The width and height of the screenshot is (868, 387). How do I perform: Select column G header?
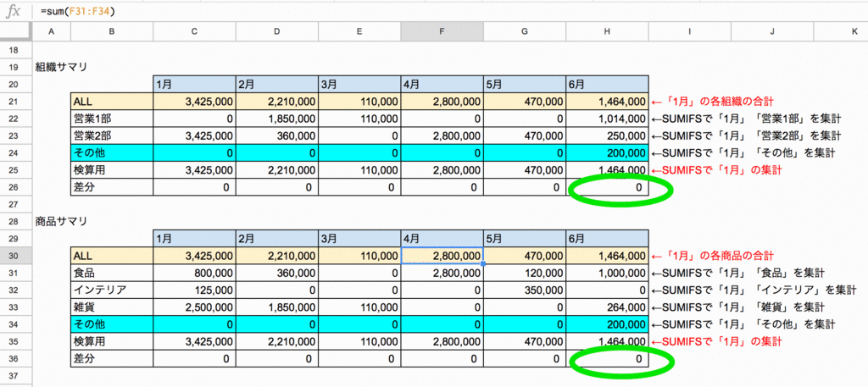click(x=524, y=33)
